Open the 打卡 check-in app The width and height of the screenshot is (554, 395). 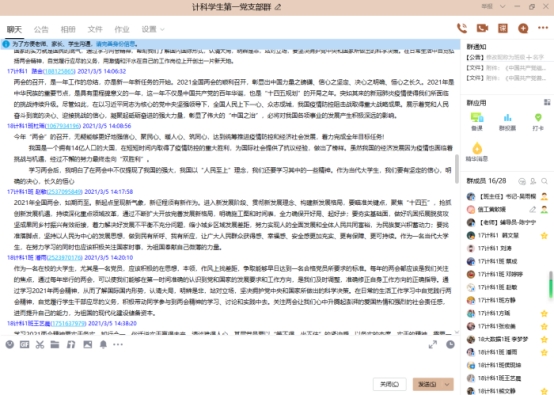[538, 122]
